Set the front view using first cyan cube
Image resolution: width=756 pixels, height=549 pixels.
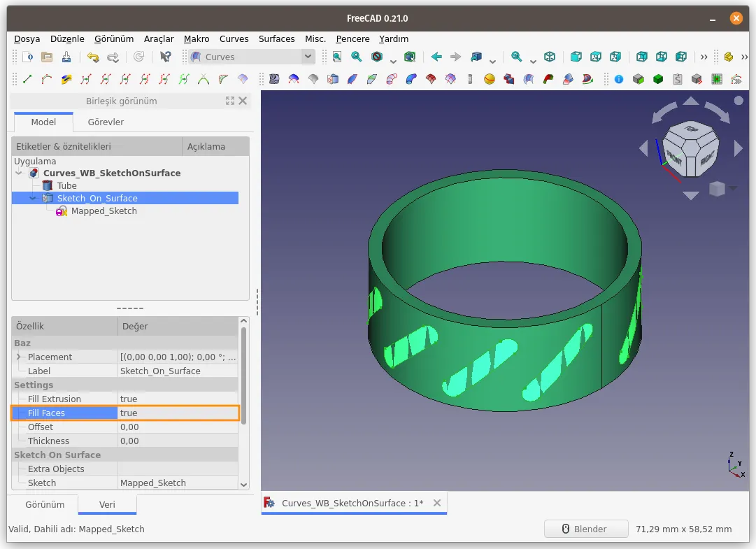click(576, 57)
